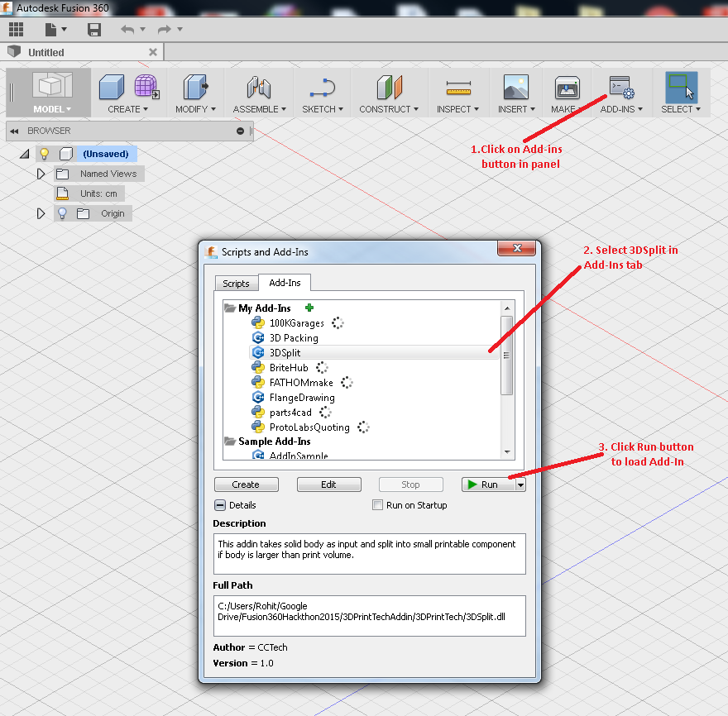Click the Create button
This screenshot has width=728, height=716.
pos(246,484)
